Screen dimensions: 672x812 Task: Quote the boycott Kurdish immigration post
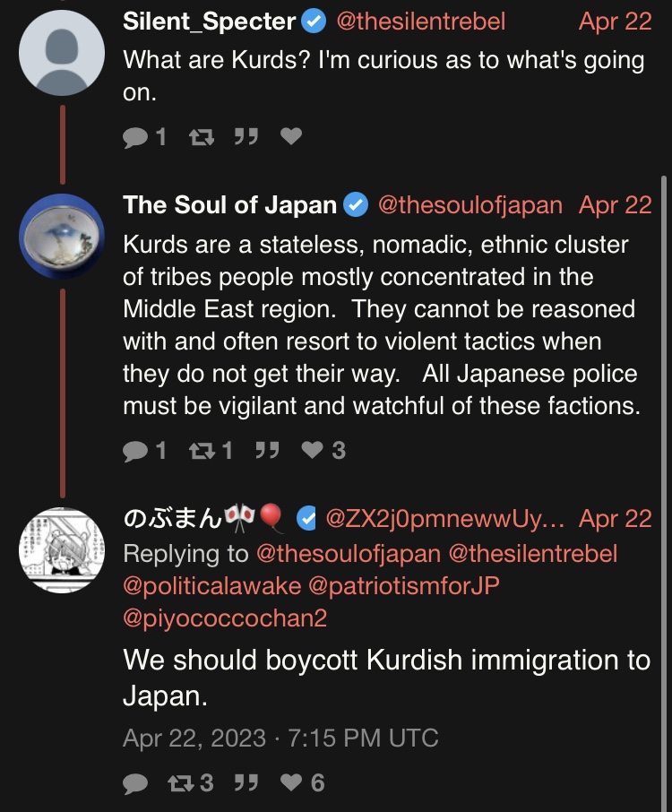[x=246, y=783]
